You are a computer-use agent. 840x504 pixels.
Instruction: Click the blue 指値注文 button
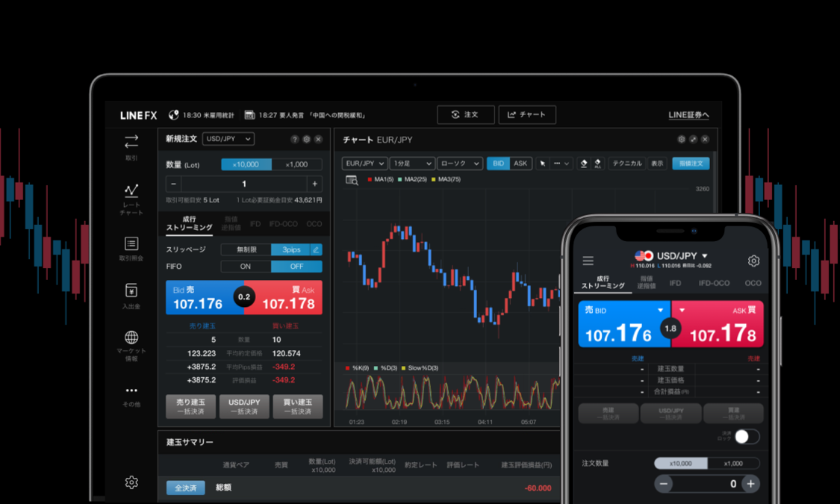(x=691, y=164)
